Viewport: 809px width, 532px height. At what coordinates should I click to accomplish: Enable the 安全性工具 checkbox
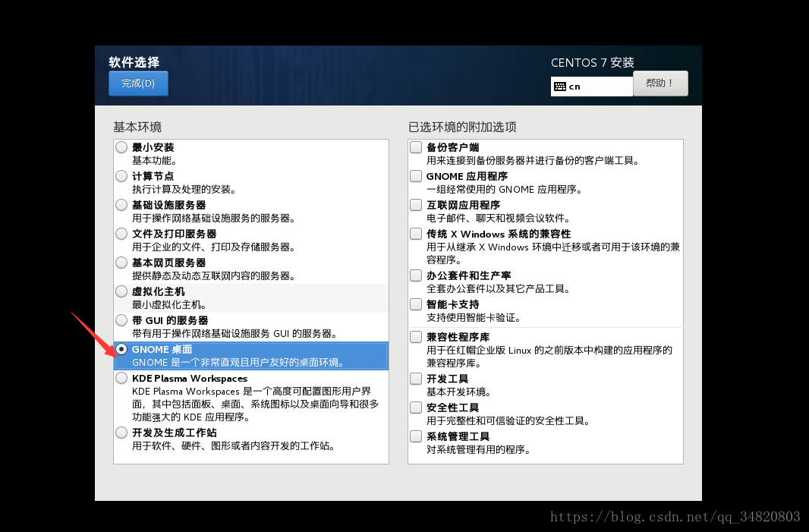point(416,408)
